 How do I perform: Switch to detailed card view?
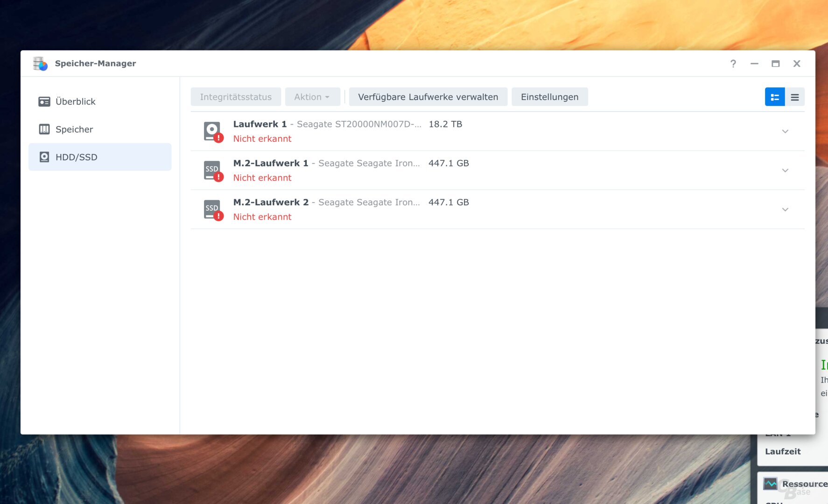tap(775, 97)
